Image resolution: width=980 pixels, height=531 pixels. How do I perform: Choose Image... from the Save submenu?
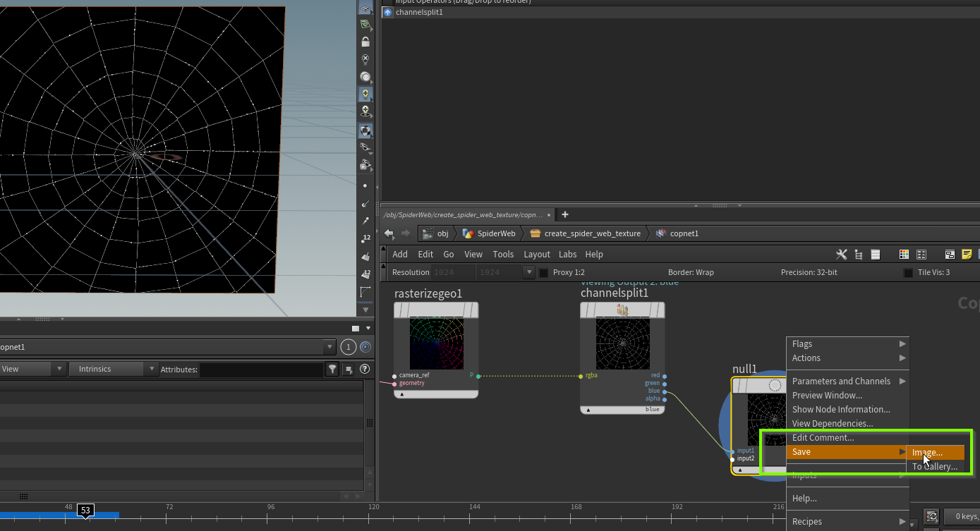point(935,453)
